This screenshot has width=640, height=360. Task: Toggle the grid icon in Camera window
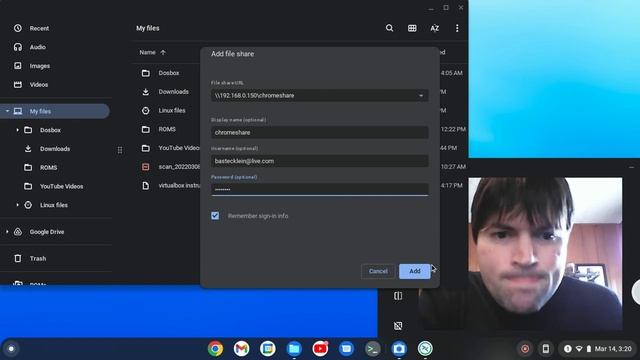[x=398, y=326]
